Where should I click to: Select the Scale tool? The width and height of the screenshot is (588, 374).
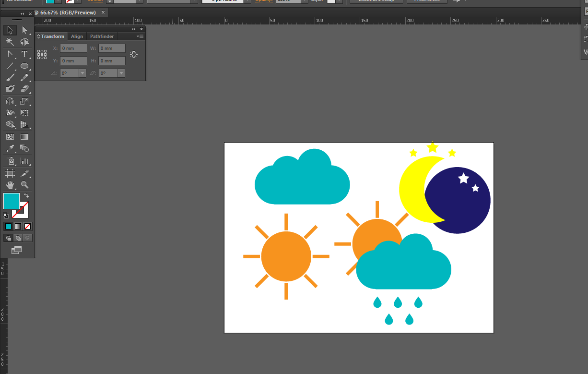(24, 101)
